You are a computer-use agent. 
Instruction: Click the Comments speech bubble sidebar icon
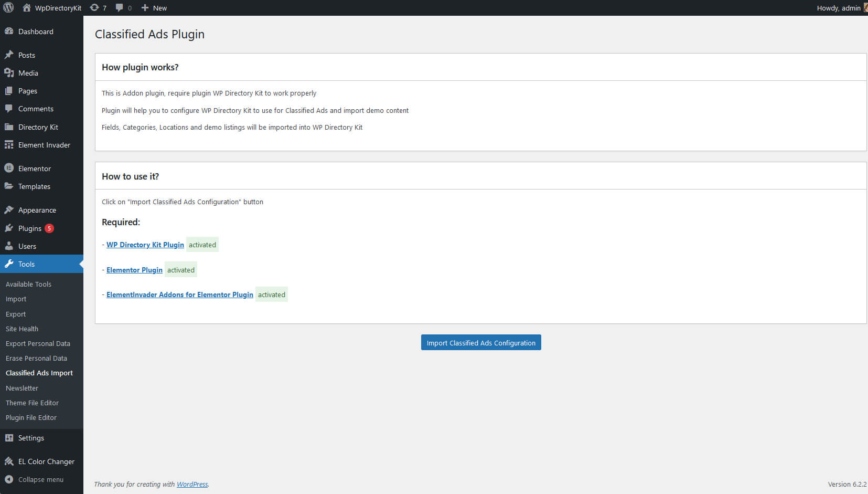pos(9,109)
